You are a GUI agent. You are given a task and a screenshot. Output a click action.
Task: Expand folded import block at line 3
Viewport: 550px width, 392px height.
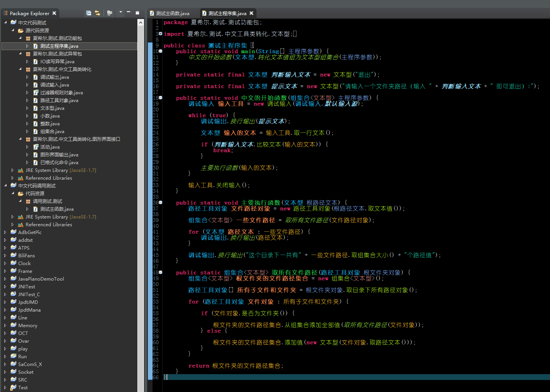(161, 34)
